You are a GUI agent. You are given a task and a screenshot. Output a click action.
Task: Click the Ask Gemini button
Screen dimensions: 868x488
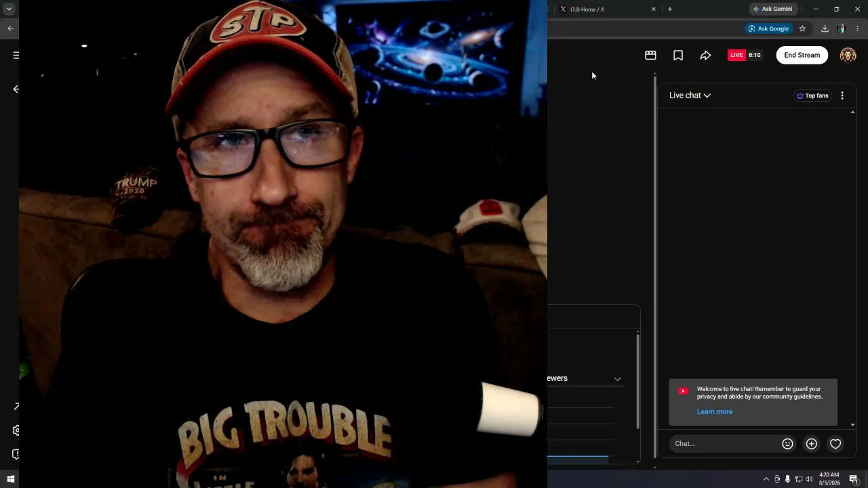pyautogui.click(x=772, y=9)
